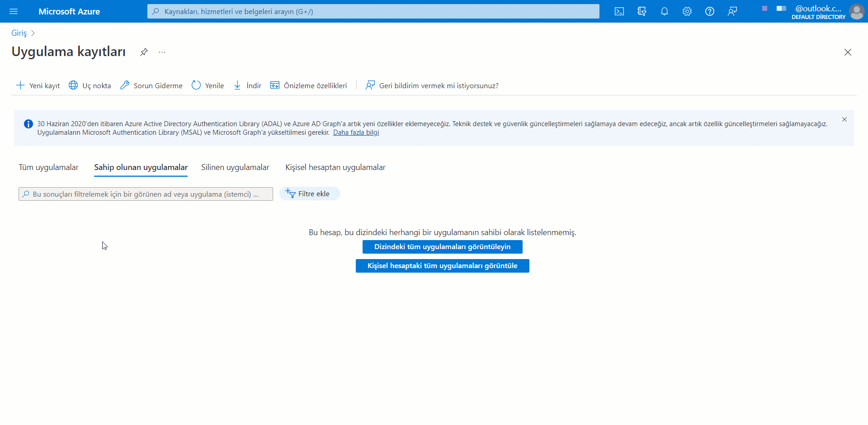Click the feedback icon in header

click(732, 11)
